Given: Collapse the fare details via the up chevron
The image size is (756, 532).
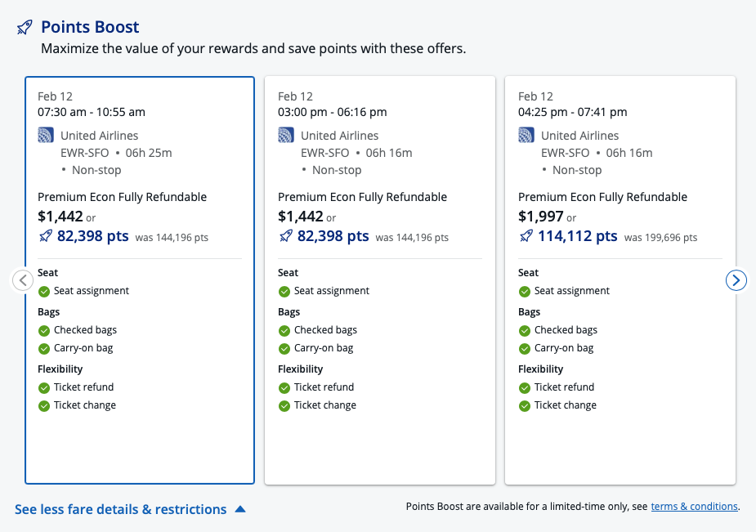Looking at the screenshot, I should (x=239, y=508).
